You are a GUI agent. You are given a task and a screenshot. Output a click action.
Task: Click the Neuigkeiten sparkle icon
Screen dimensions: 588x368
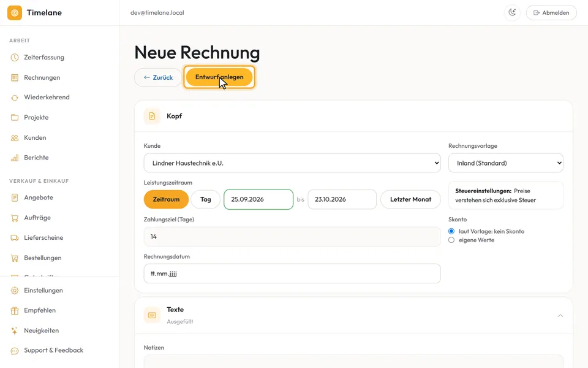(x=15, y=331)
